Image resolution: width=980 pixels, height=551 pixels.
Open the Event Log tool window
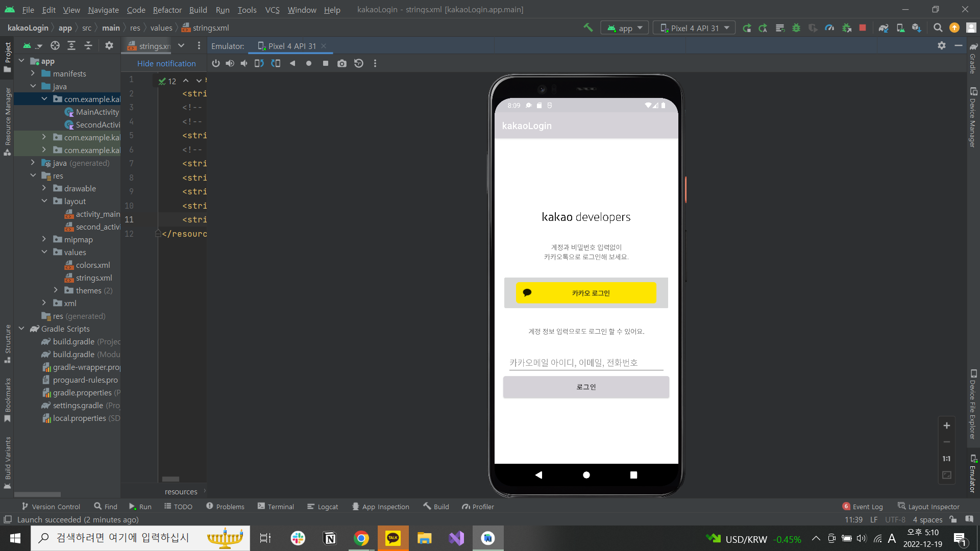coord(863,507)
